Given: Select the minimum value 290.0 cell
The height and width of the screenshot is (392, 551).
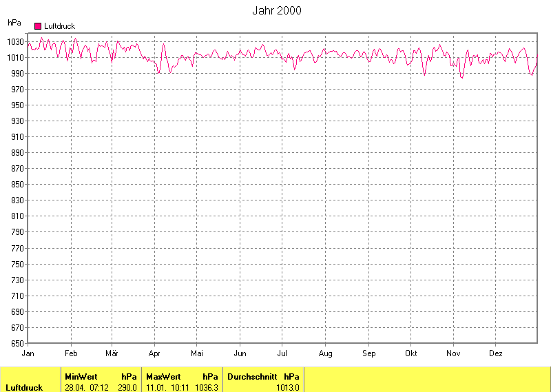Looking at the screenshot, I should [127, 387].
